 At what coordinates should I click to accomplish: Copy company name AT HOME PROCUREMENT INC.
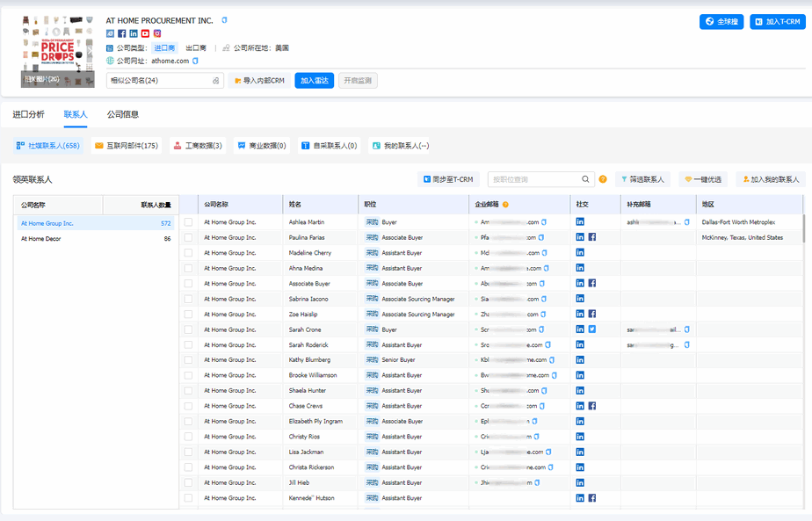[224, 19]
